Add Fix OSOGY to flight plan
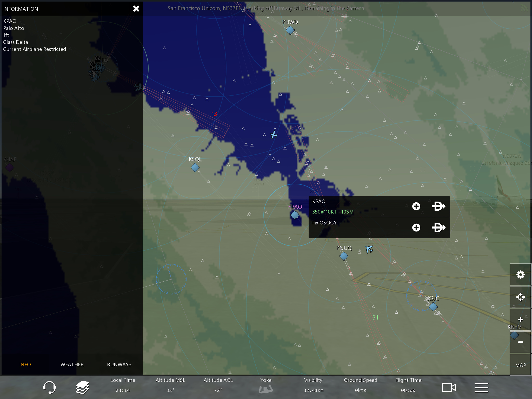532x399 pixels. [416, 228]
